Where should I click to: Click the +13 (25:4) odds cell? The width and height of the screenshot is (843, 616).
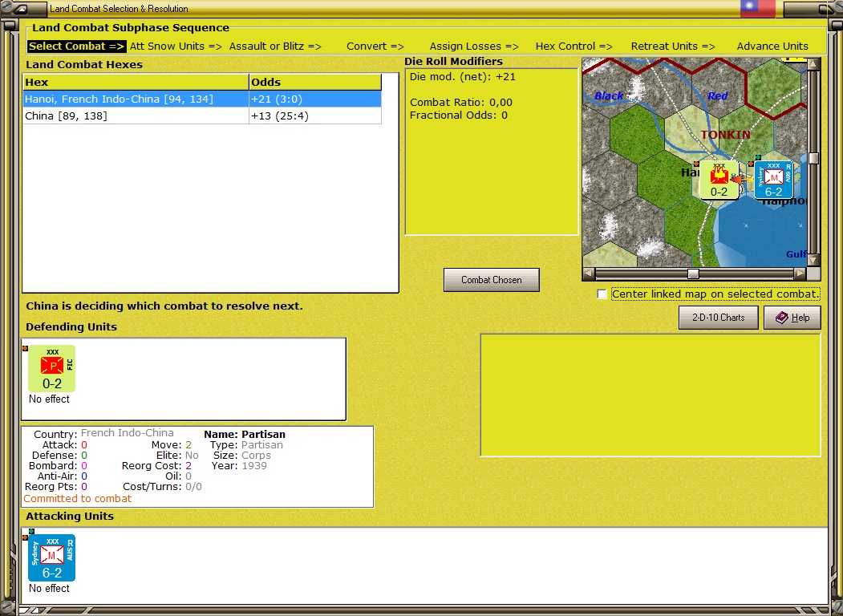click(315, 116)
